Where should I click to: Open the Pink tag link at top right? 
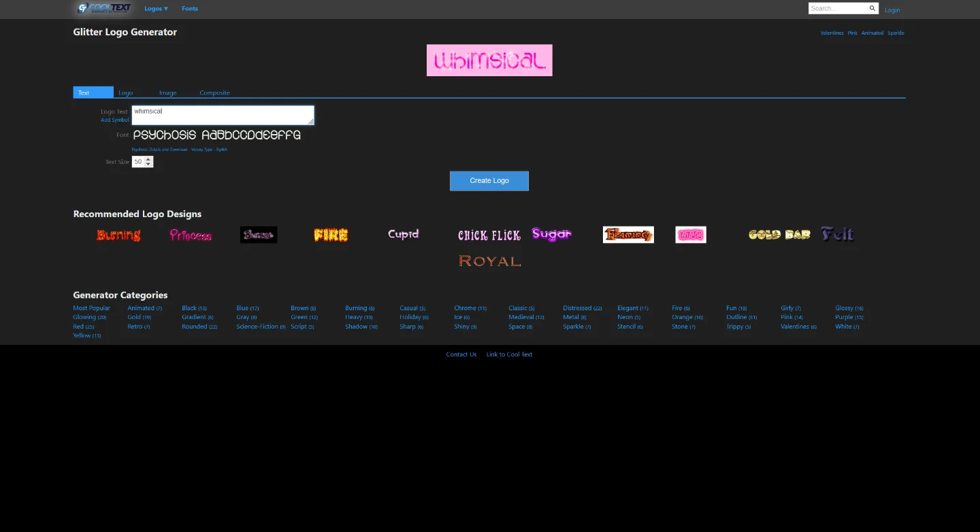[853, 33]
